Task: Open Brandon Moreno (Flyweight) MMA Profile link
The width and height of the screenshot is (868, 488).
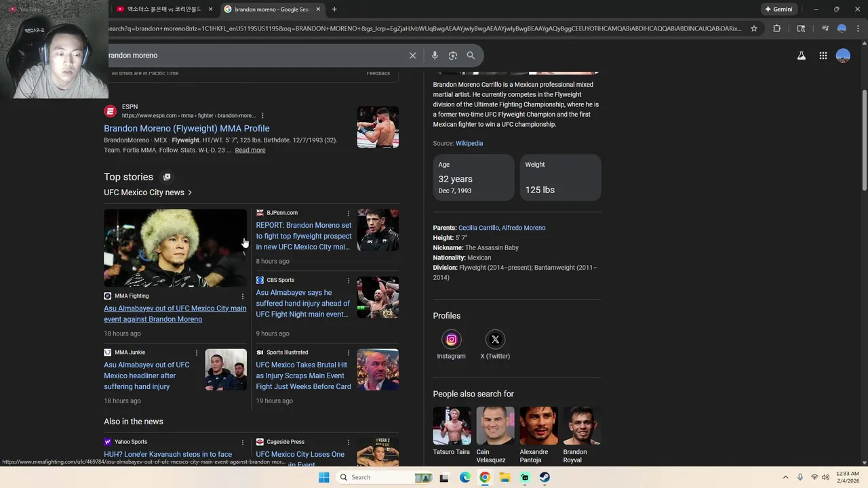Action: [186, 128]
